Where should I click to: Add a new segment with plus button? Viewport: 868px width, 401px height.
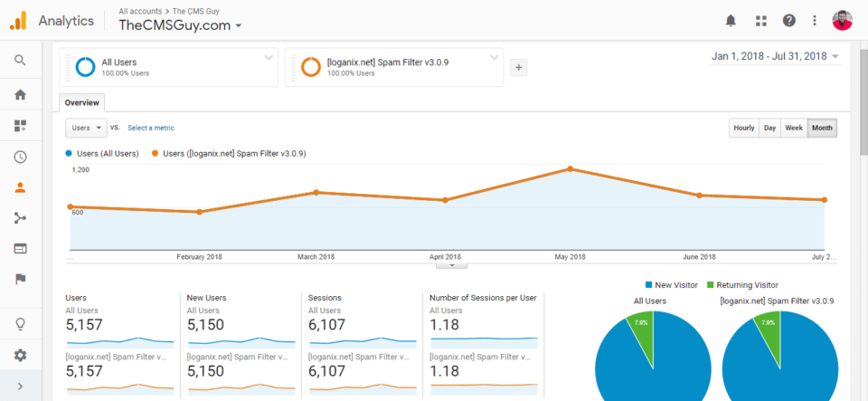tap(519, 68)
